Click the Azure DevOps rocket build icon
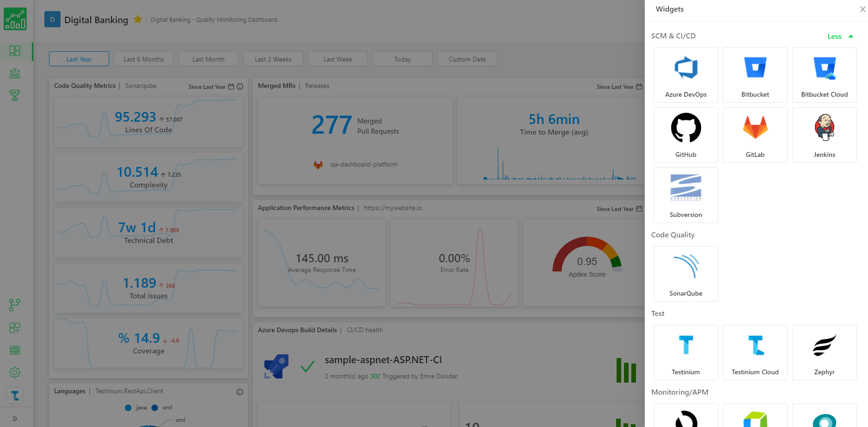This screenshot has height=427, width=868. click(276, 366)
